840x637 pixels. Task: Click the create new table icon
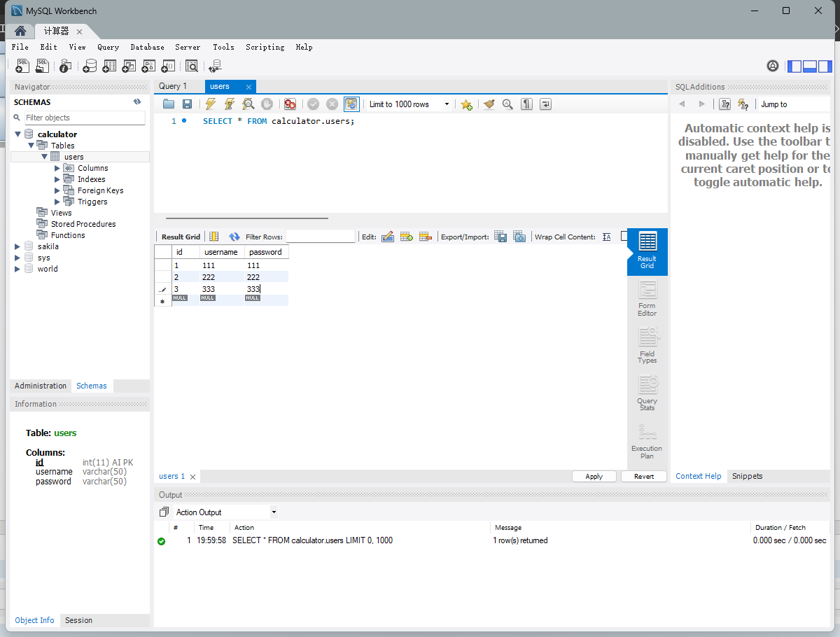point(109,66)
